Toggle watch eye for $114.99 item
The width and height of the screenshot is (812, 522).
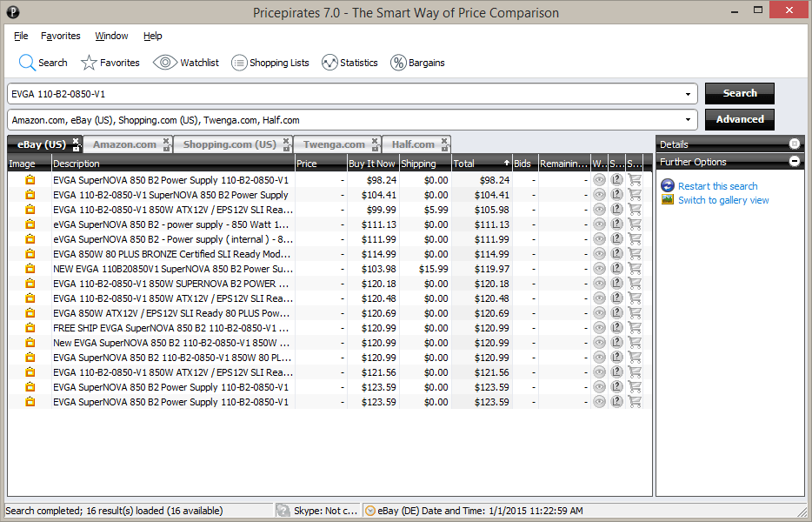[599, 254]
